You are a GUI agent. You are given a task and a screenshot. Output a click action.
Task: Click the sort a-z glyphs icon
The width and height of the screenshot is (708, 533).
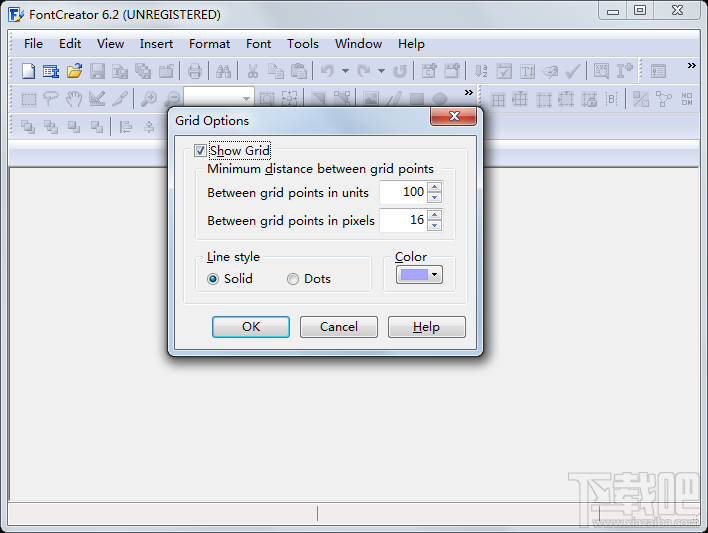click(481, 71)
